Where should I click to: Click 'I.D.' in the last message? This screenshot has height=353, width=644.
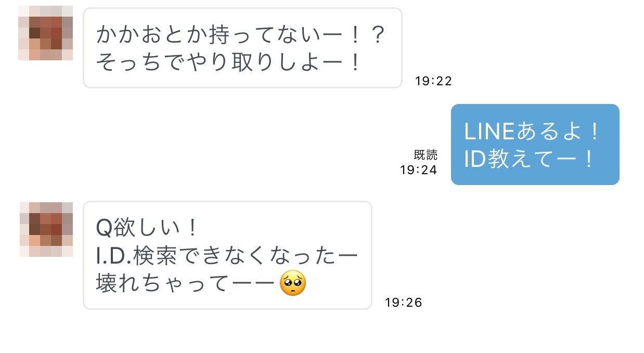[x=114, y=256]
